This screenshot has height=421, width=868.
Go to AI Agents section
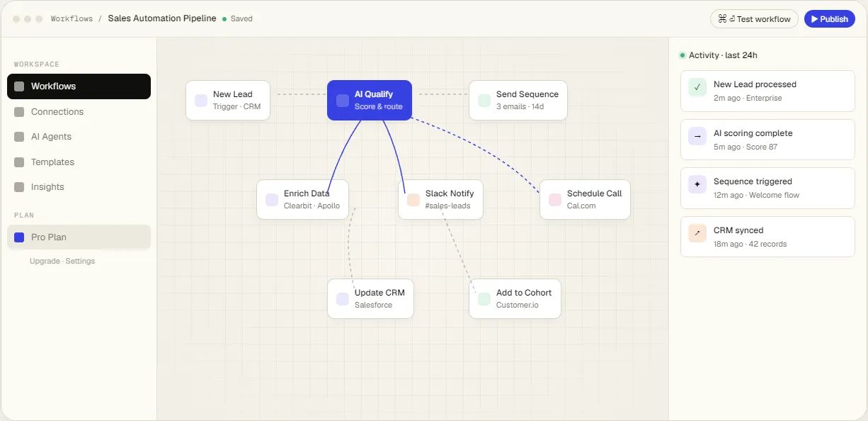[x=79, y=137]
